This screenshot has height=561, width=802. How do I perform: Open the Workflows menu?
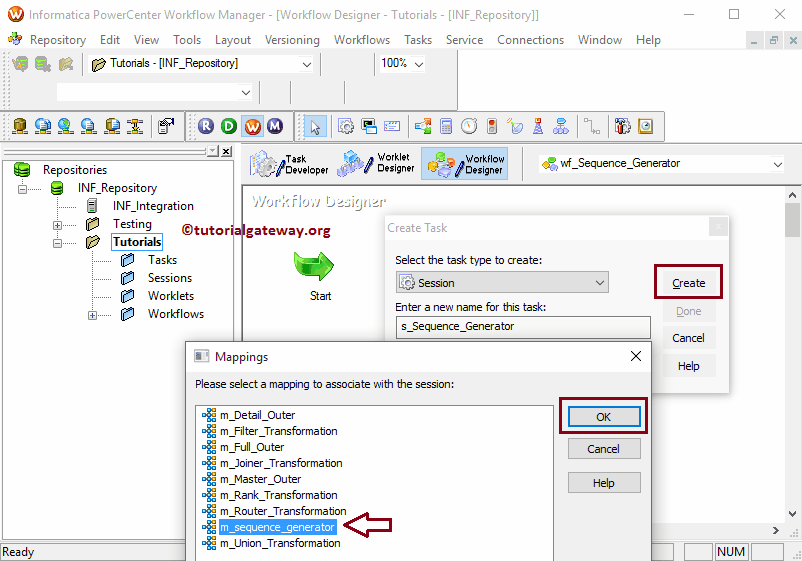(362, 40)
